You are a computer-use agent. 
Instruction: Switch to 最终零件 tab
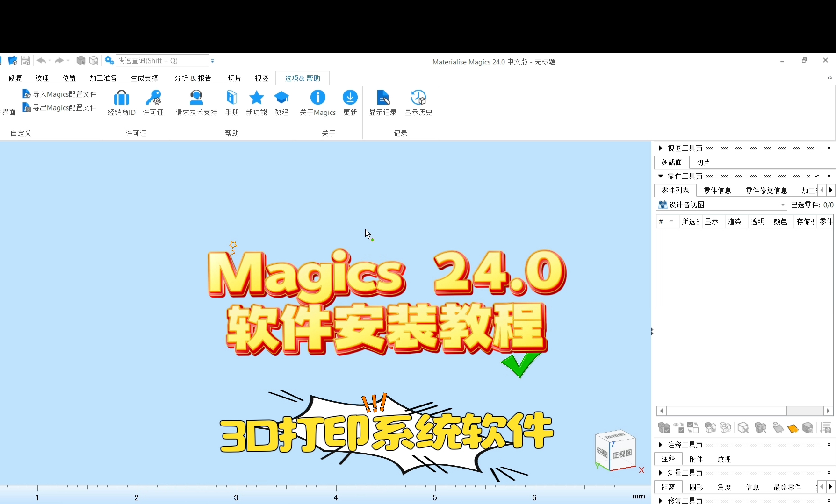[787, 487]
